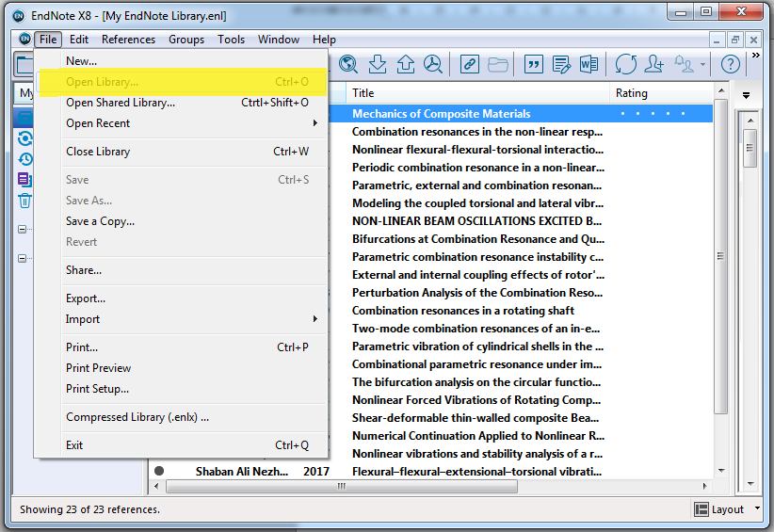774x532 pixels.
Task: Open the Layout dropdown arrow
Action: pyautogui.click(x=757, y=508)
